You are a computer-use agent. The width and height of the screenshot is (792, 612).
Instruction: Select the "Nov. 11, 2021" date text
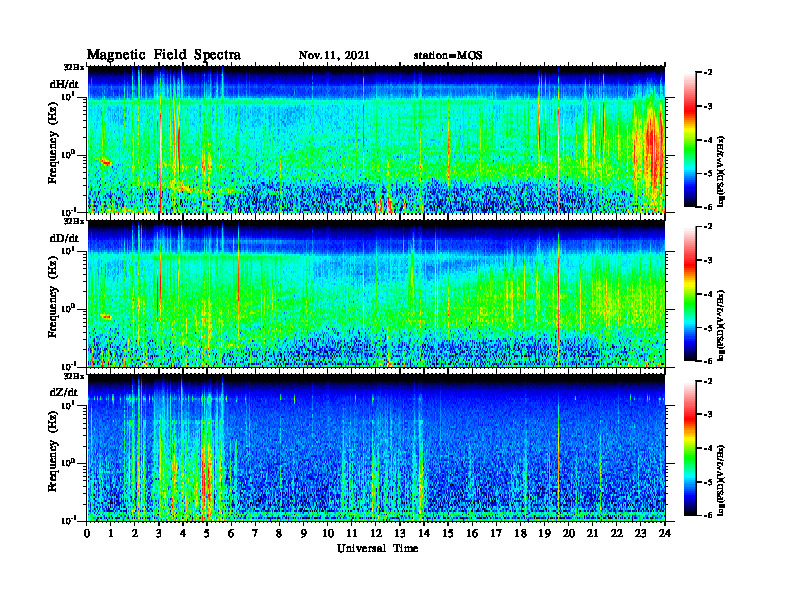[334, 56]
